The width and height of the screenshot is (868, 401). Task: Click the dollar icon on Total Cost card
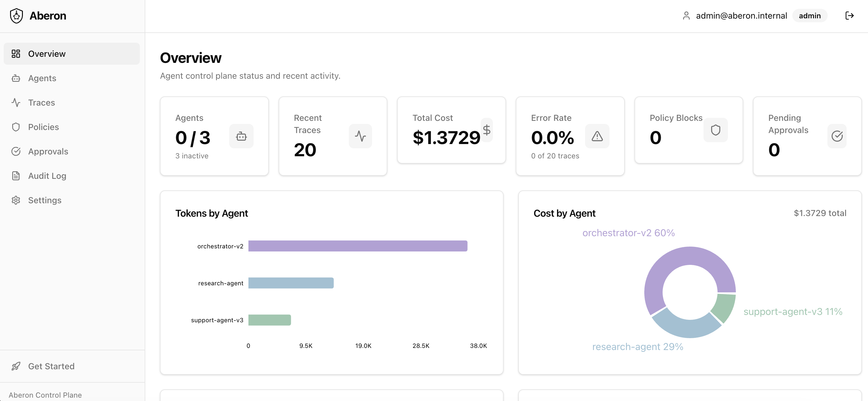coord(486,130)
